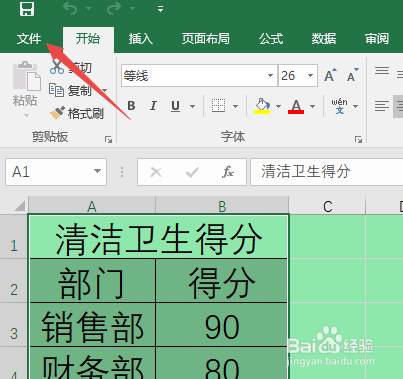Click the Name Box showing A1

[56, 172]
